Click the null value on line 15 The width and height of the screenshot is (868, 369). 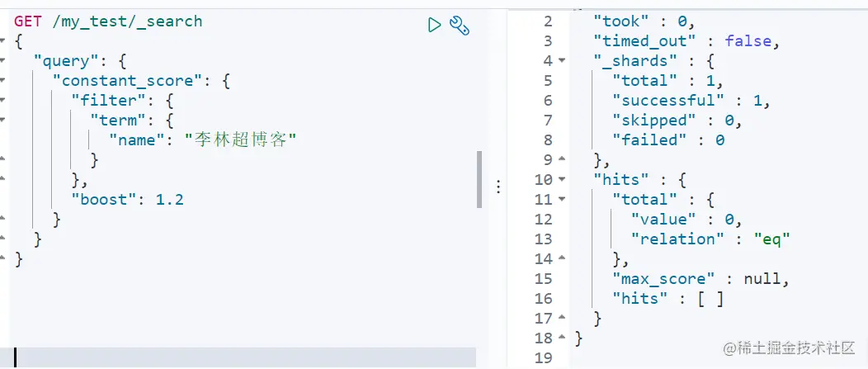coord(762,279)
